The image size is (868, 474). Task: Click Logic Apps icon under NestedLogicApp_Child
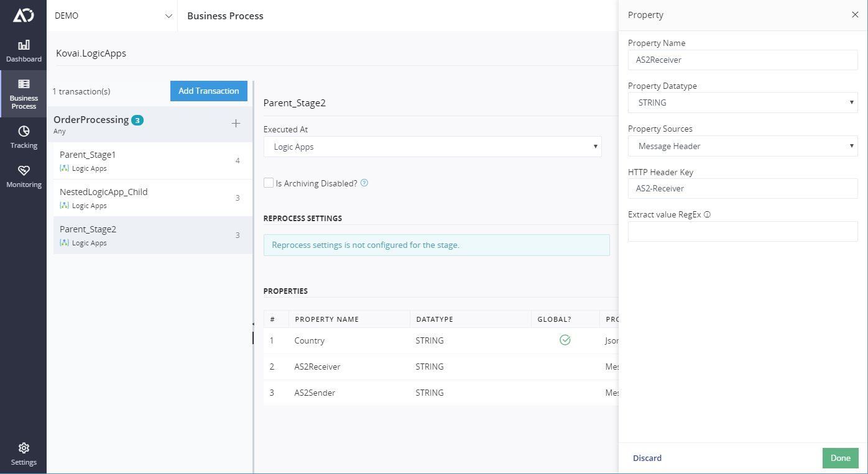(64, 206)
